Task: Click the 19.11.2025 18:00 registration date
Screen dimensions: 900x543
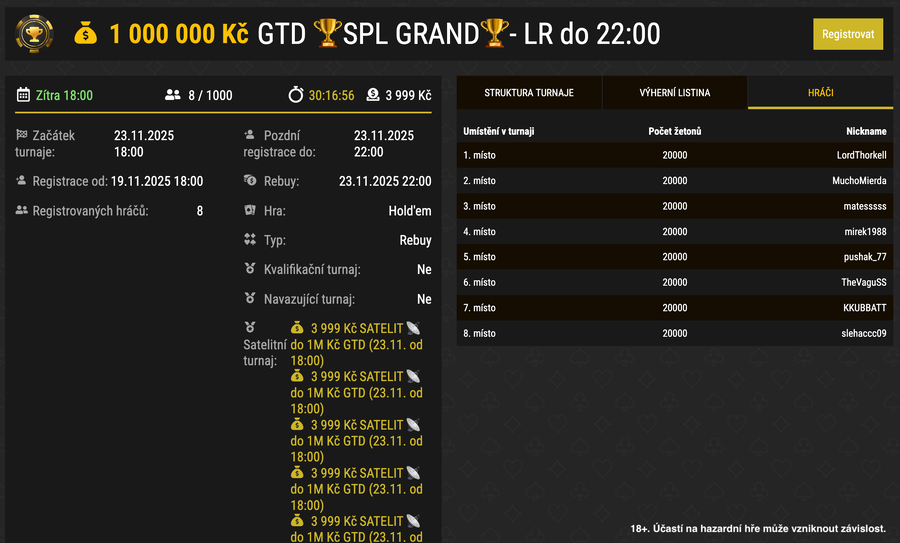Action: pyautogui.click(x=157, y=181)
